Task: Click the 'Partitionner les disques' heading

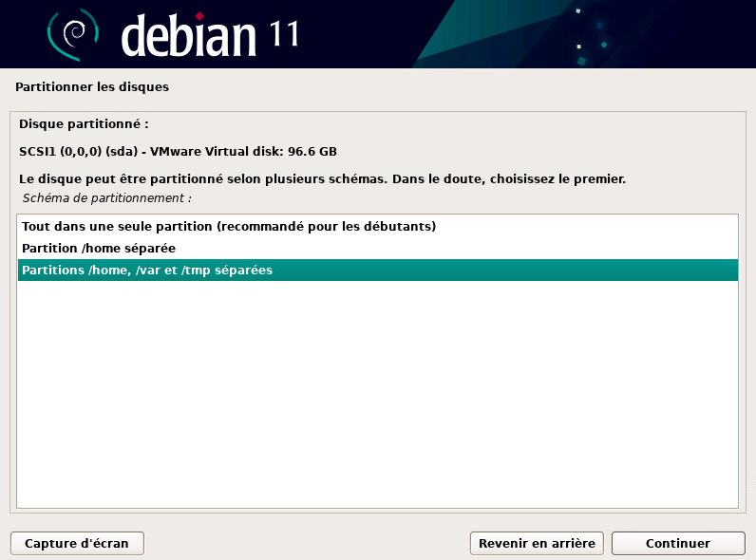Action: [92, 86]
